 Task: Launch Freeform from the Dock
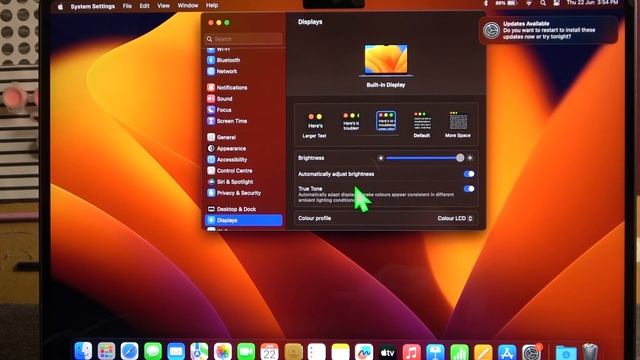point(364,351)
